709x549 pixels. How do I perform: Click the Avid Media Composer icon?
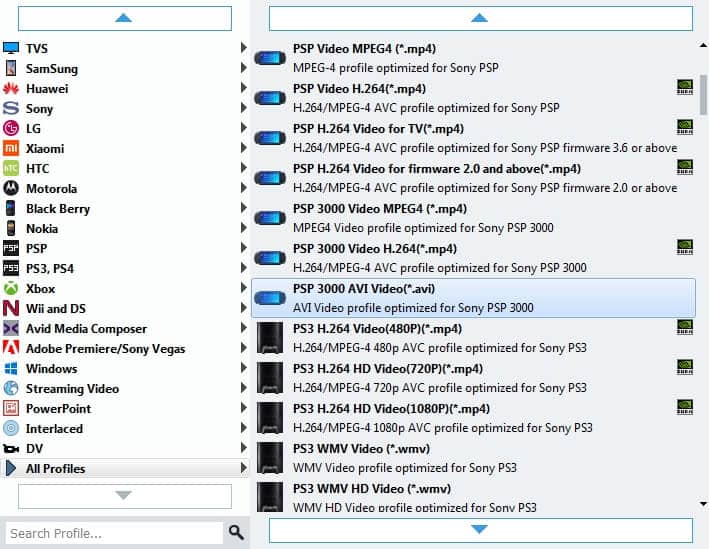tap(11, 329)
